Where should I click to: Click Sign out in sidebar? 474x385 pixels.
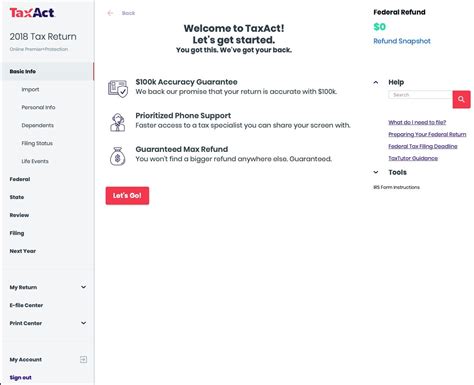click(x=20, y=377)
